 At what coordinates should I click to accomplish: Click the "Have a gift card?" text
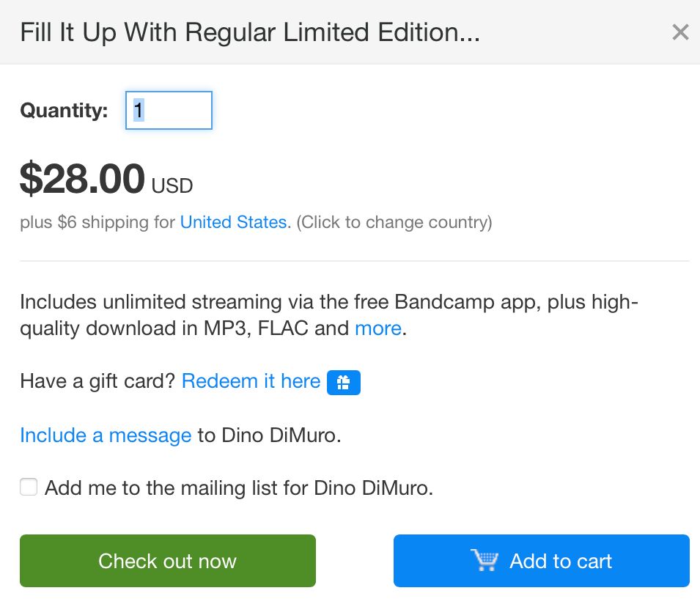tap(98, 381)
